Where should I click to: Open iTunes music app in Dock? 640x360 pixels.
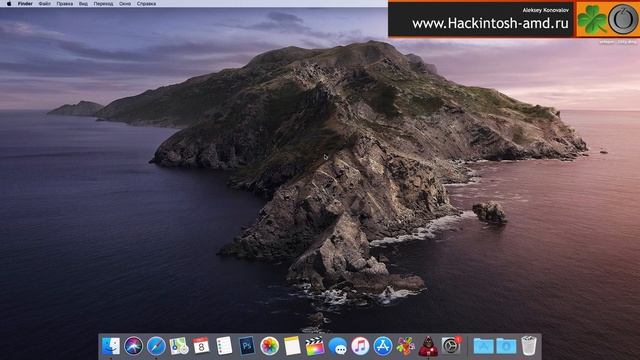click(x=360, y=346)
